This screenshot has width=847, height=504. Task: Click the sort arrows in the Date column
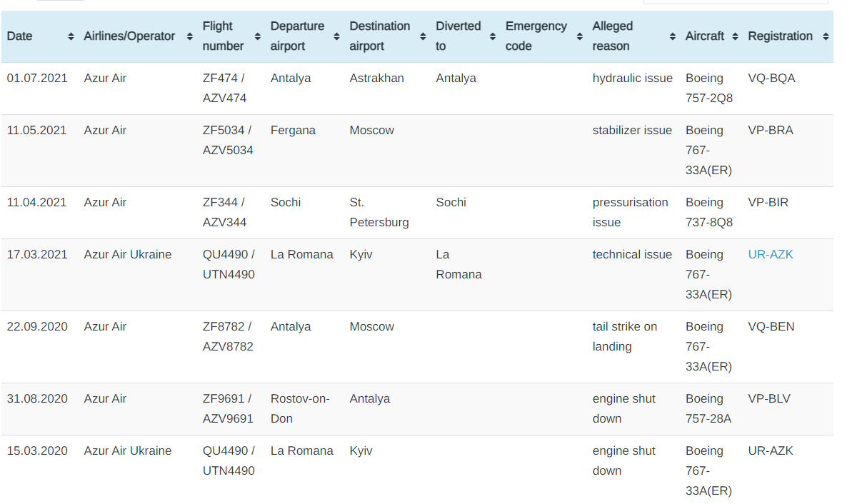pyautogui.click(x=71, y=36)
